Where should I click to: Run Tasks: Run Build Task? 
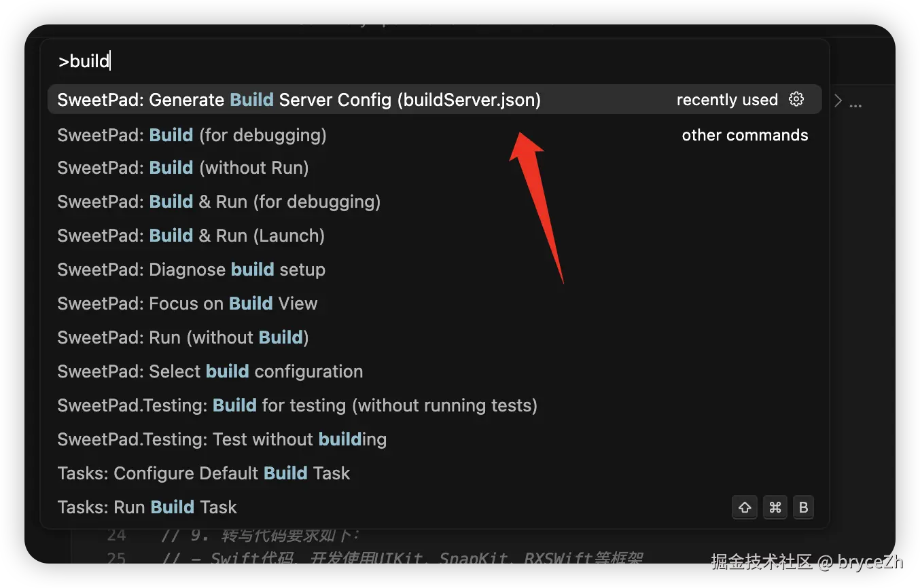(147, 507)
